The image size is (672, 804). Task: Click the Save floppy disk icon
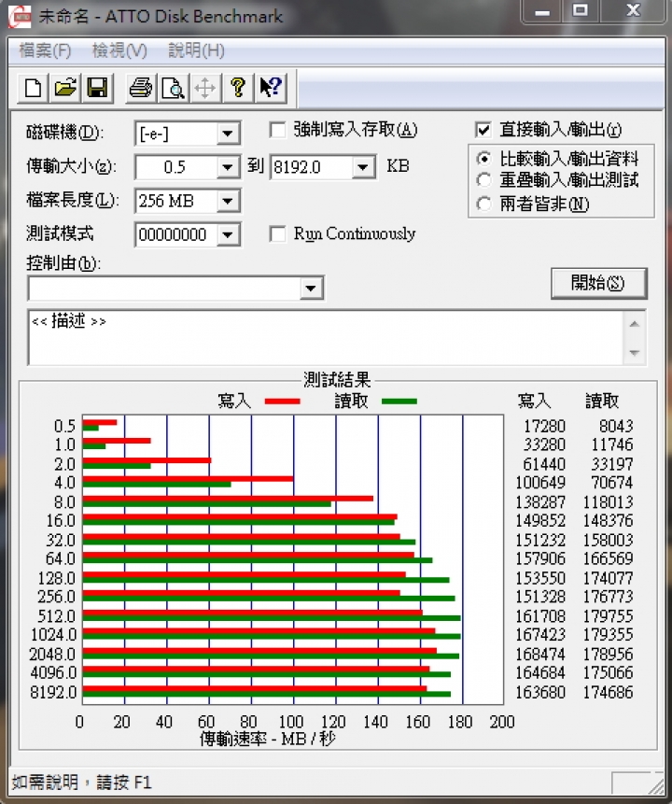point(97,88)
